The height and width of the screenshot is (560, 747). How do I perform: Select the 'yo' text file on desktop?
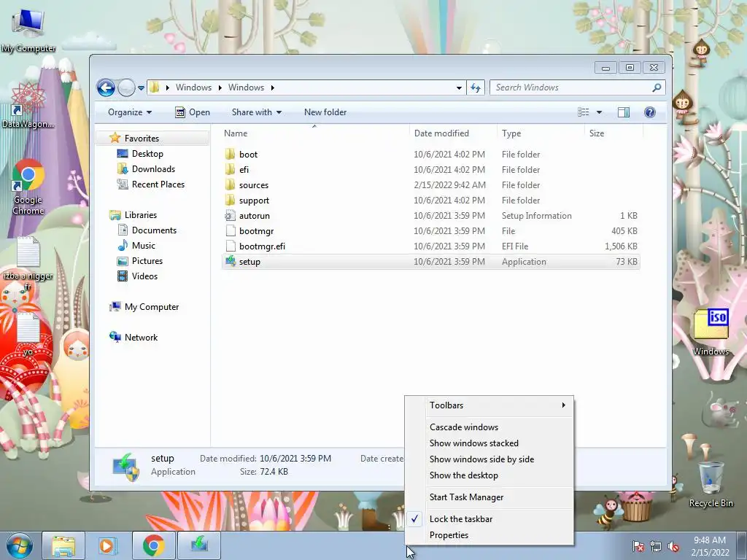(28, 334)
